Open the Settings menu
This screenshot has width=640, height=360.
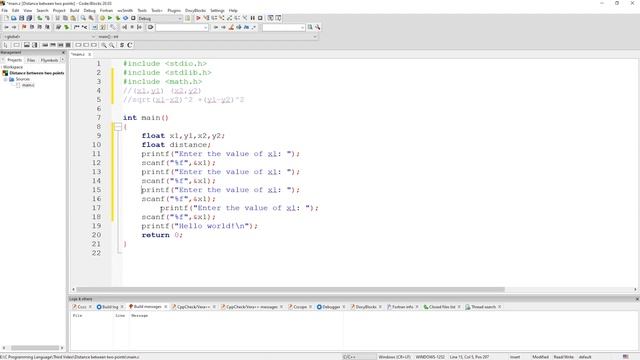[217, 10]
